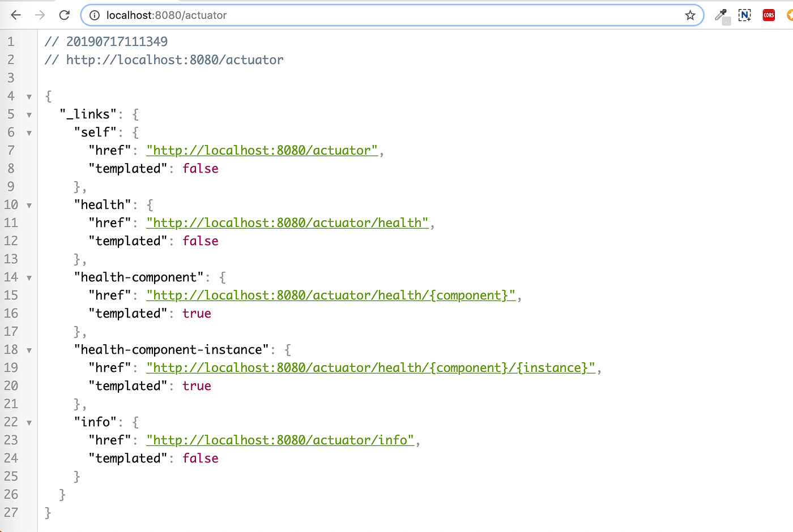Open the Nimbus screenshot extension
The image size is (793, 532).
tap(744, 15)
